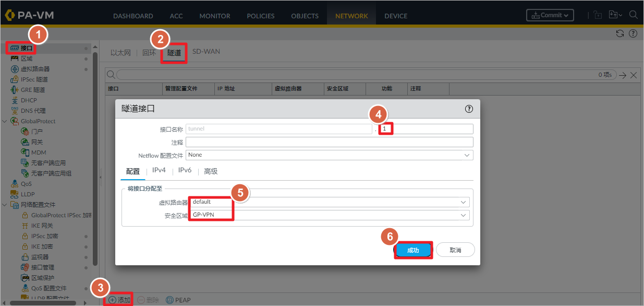The width and height of the screenshot is (644, 306).
Task: Collapse sidebar using the splitter handle
Action: tap(100, 178)
